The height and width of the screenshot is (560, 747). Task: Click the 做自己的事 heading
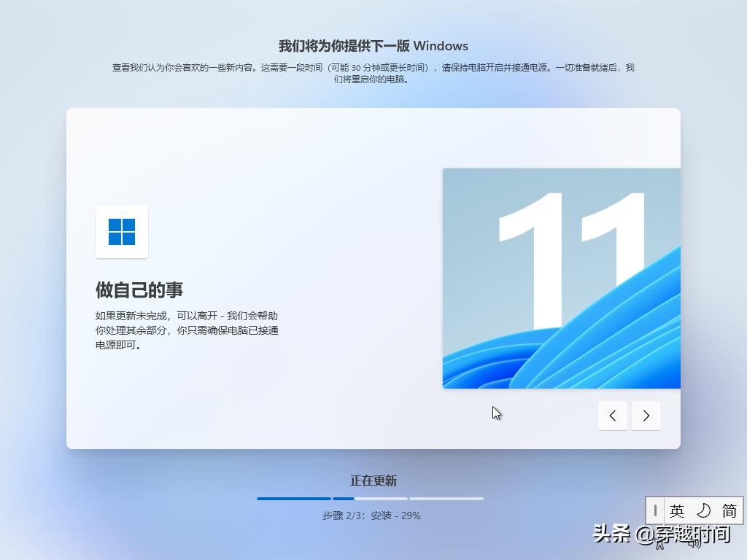coord(139,289)
